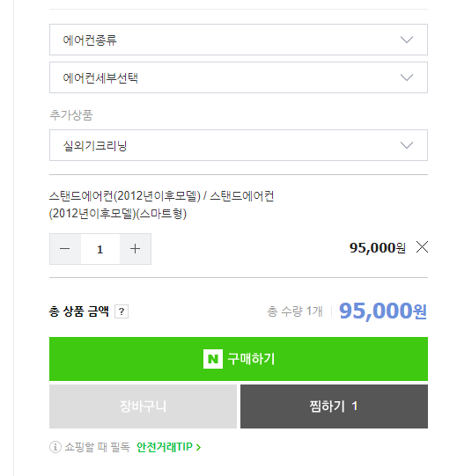
Task: Click the chevron arrow in 에어컨종류 box
Action: pos(407,40)
